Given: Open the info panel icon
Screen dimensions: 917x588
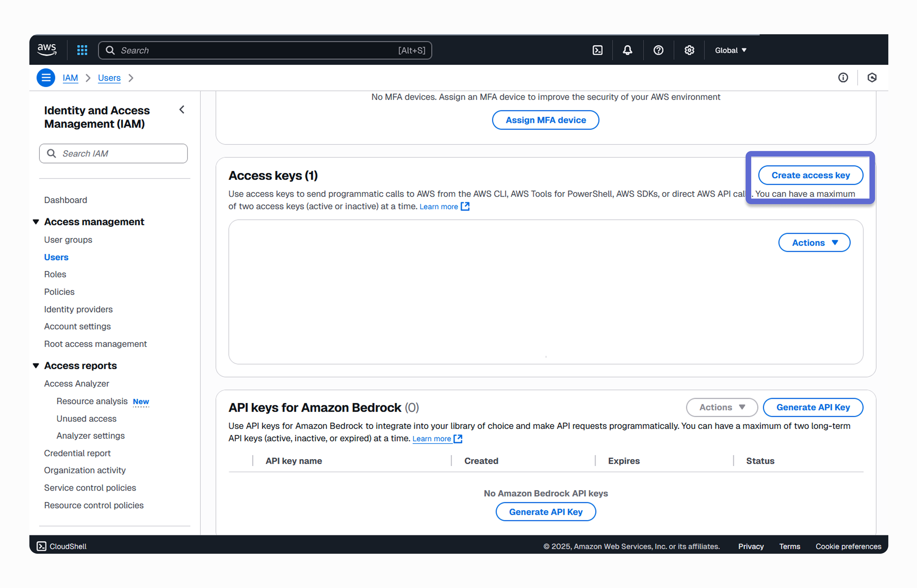Looking at the screenshot, I should (843, 78).
